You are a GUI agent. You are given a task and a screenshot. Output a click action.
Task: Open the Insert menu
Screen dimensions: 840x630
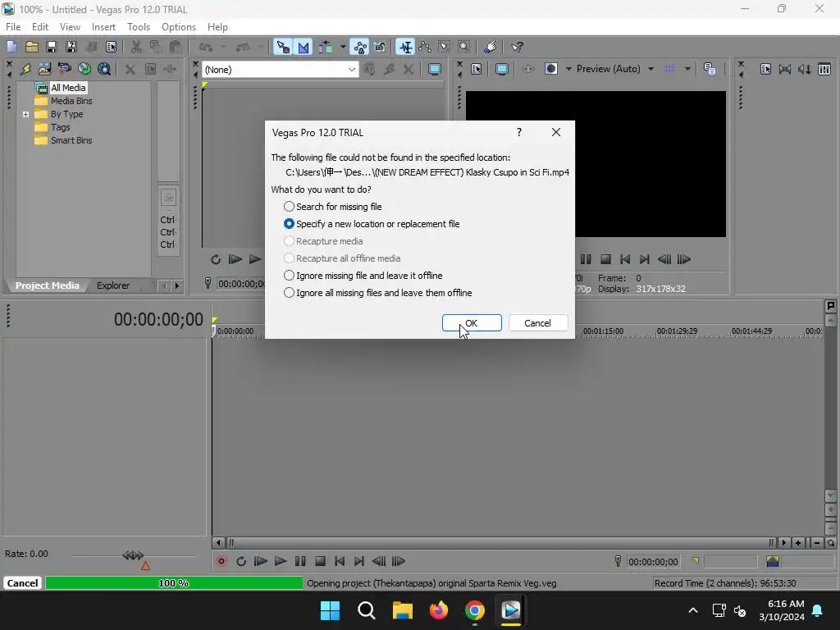click(103, 27)
